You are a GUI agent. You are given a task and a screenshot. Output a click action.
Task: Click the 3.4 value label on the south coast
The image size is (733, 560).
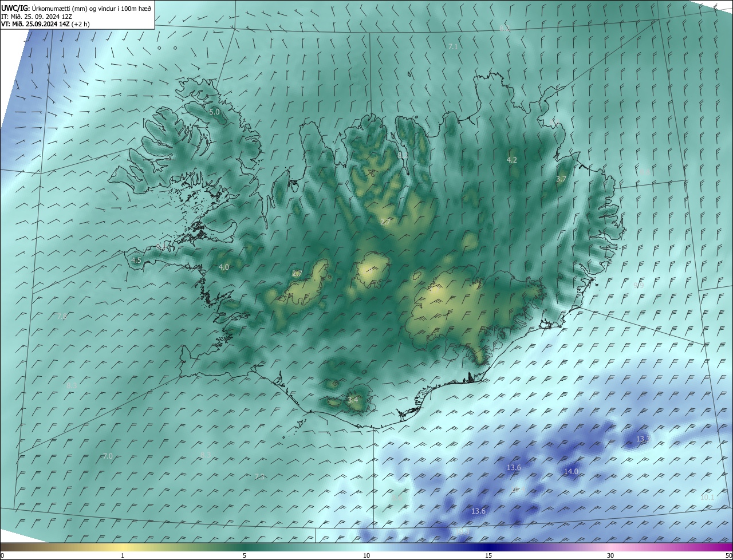coord(353,400)
